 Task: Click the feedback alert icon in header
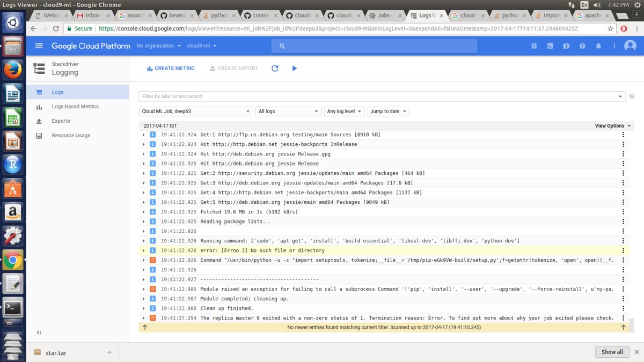coord(566,46)
